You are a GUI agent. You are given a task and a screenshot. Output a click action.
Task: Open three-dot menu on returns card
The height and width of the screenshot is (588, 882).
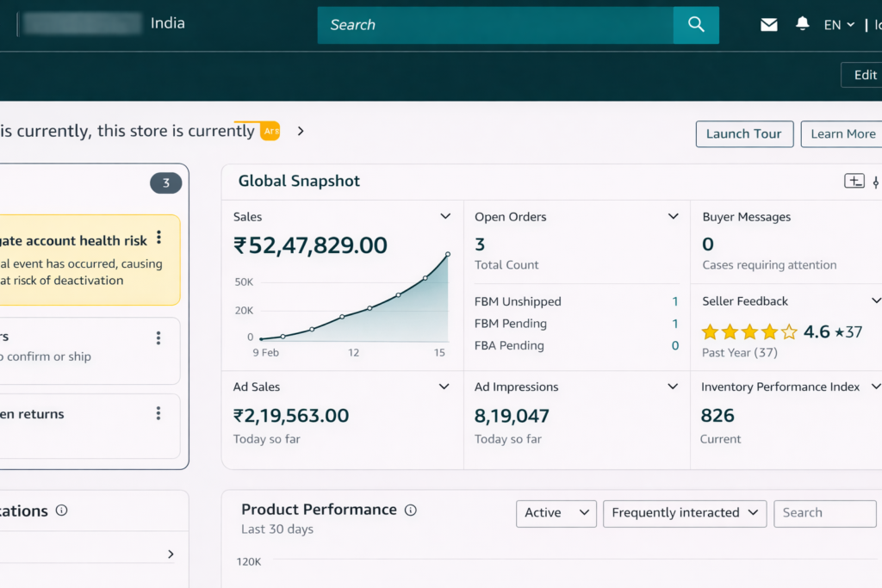click(x=158, y=414)
